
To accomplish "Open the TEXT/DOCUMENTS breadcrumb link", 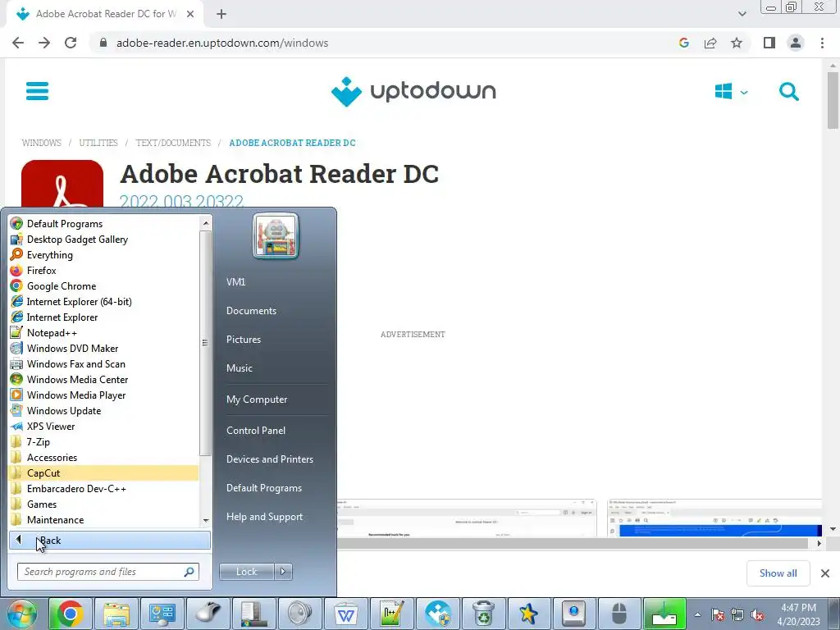I will click(173, 143).
